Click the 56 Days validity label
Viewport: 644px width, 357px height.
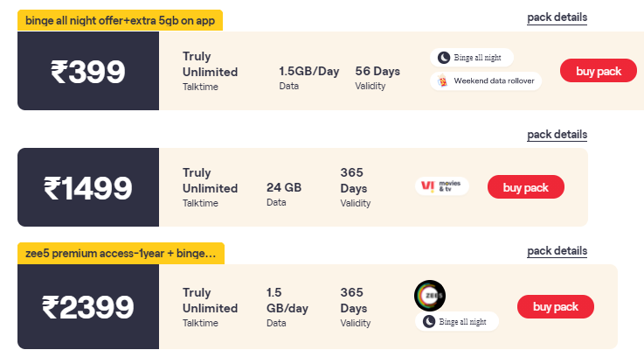click(x=377, y=71)
